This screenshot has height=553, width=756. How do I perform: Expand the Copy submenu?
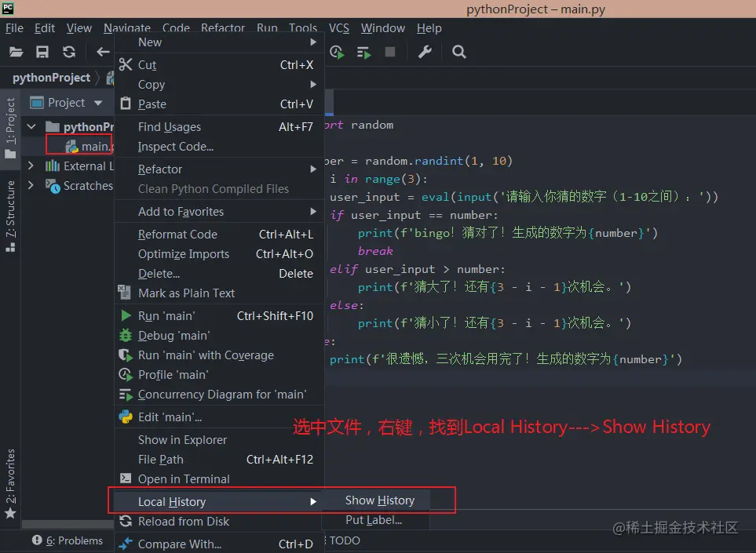coord(219,84)
